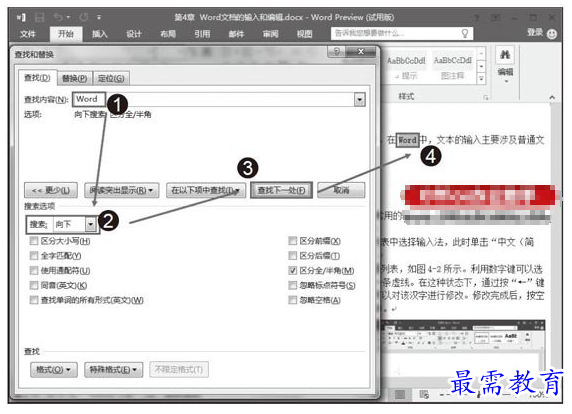Click the Redo icon in title bar
Viewport: 572px width, 414px height.
point(84,17)
